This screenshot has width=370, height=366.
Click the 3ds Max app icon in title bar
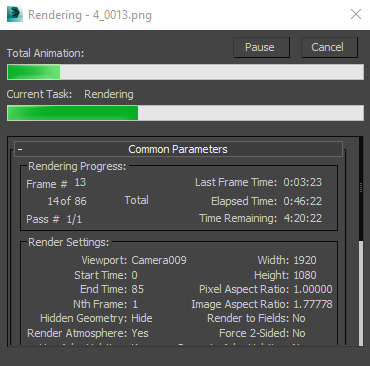pyautogui.click(x=15, y=14)
